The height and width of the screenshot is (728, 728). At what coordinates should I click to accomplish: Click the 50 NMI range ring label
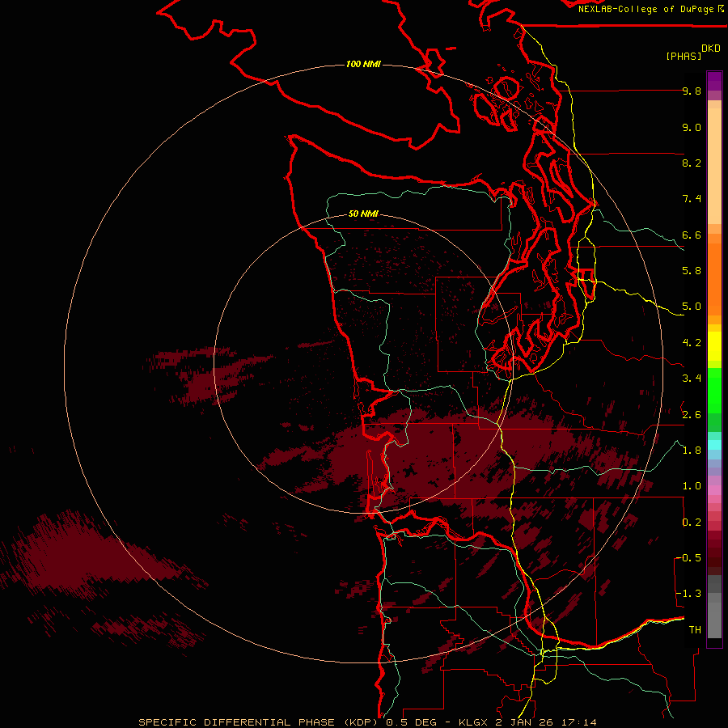pyautogui.click(x=363, y=214)
